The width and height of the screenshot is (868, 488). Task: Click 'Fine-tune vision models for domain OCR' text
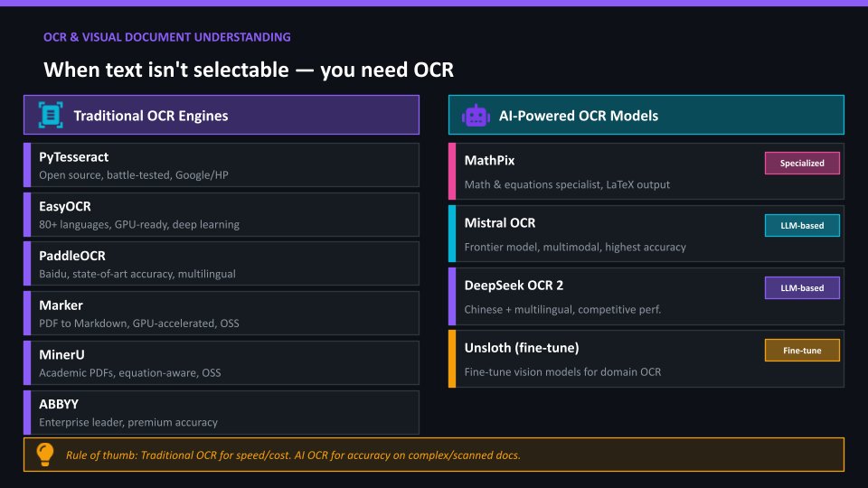pyautogui.click(x=562, y=371)
